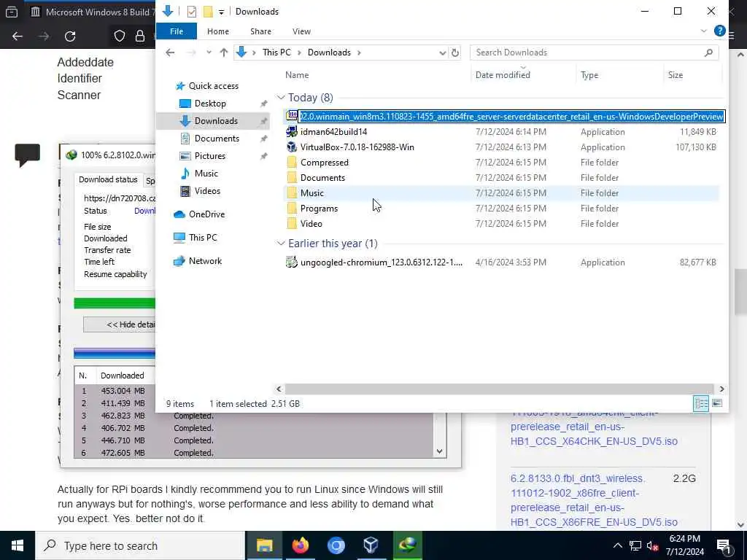Open OneDrive cloud in navigation pane
This screenshot has height=560, width=747.
179,214
